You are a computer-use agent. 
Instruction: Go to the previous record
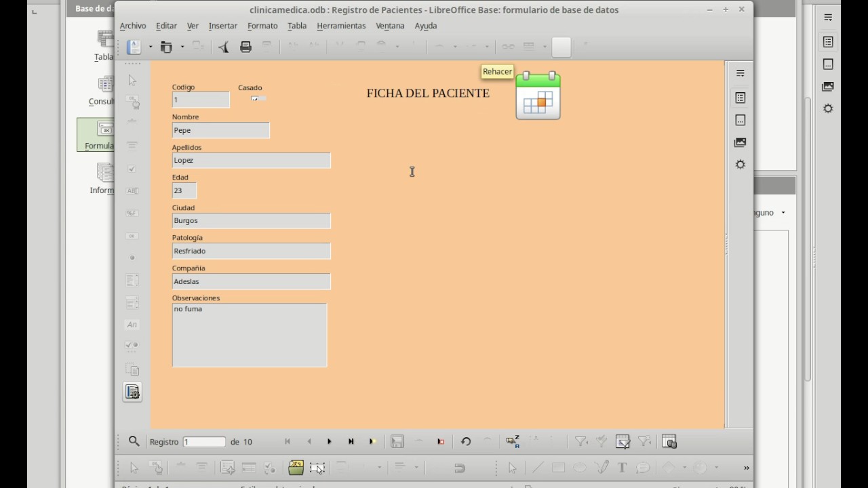point(309,441)
